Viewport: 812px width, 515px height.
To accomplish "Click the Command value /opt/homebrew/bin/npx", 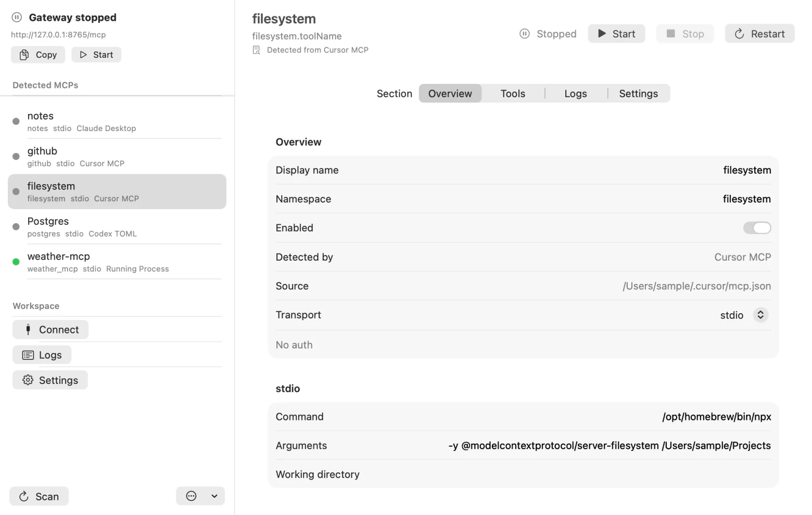I will pyautogui.click(x=716, y=417).
